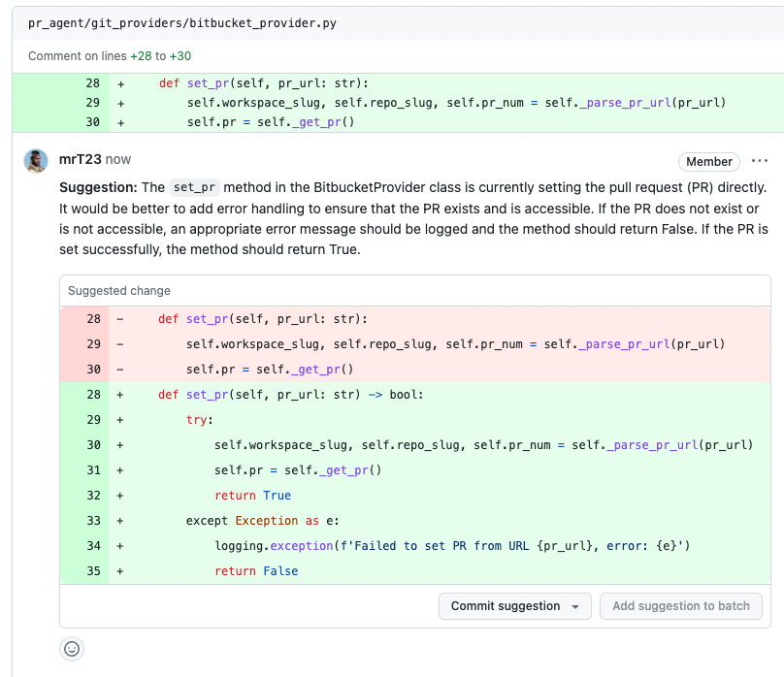Image resolution: width=784 pixels, height=677 pixels.
Task: Click the inline set_pr code in comment
Action: 194,187
